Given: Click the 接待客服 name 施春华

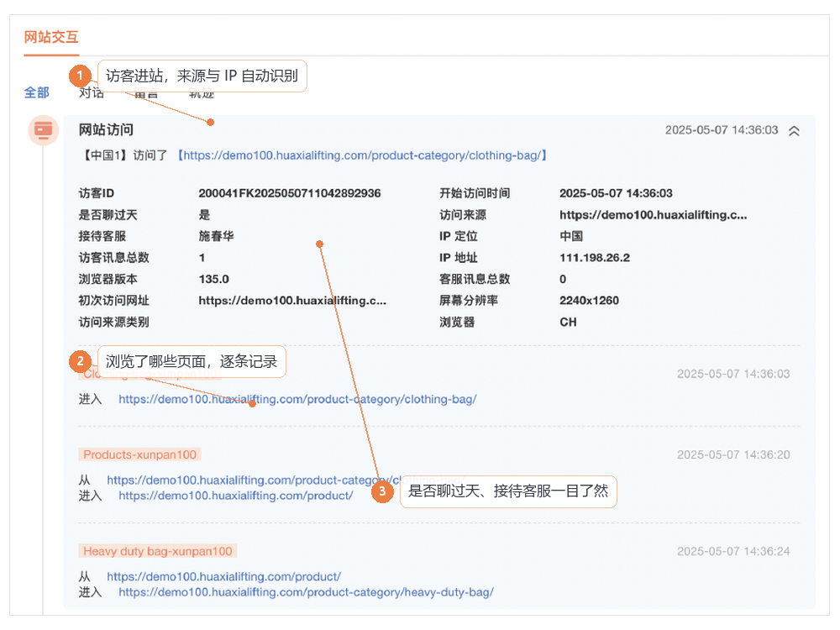Looking at the screenshot, I should point(216,236).
